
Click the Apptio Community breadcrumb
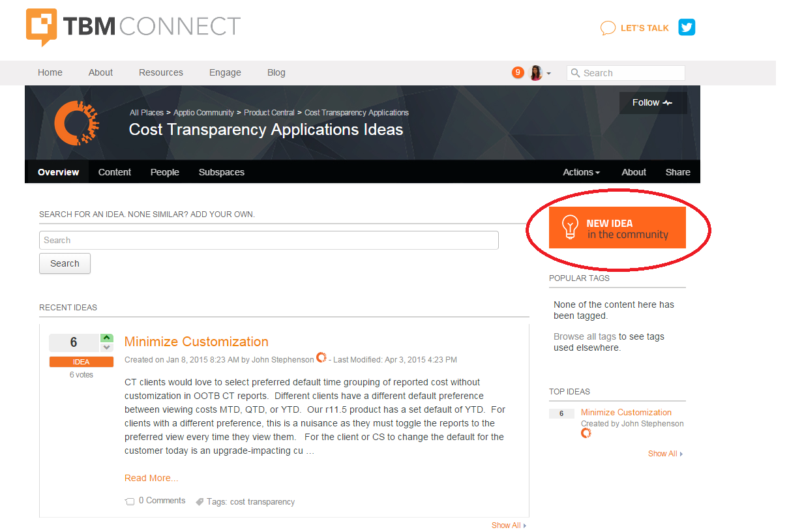203,113
